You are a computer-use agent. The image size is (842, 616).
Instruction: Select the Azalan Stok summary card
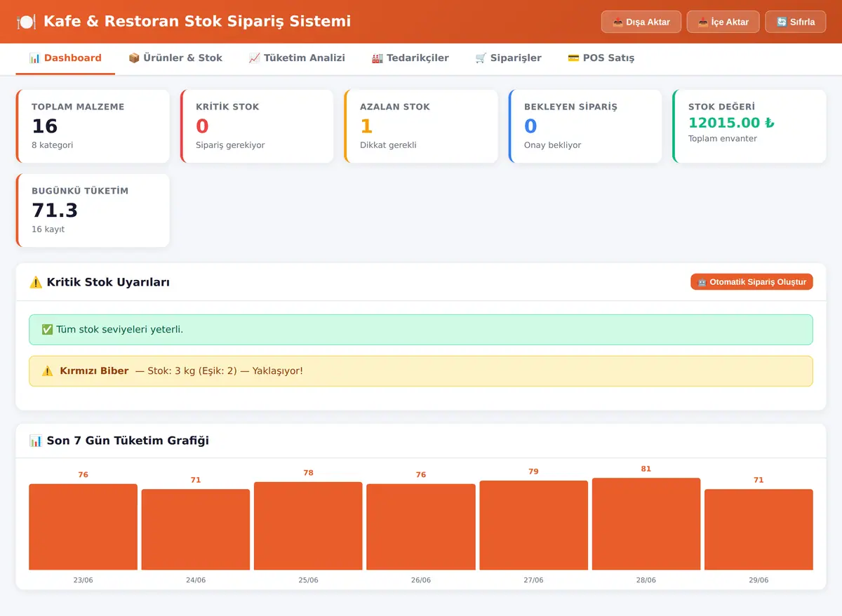pyautogui.click(x=421, y=126)
